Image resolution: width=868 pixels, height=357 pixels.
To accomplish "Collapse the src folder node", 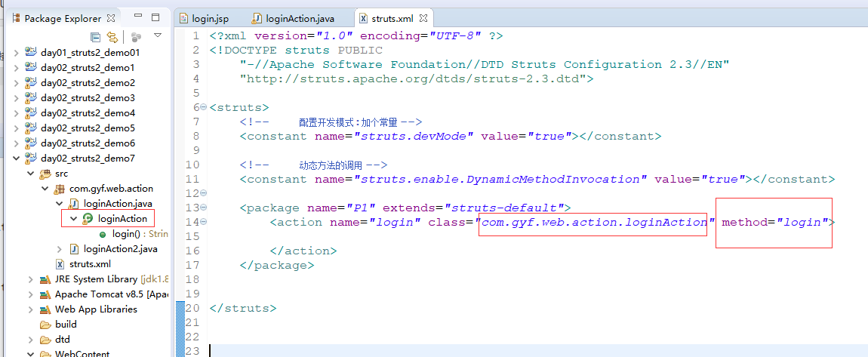I will point(30,174).
